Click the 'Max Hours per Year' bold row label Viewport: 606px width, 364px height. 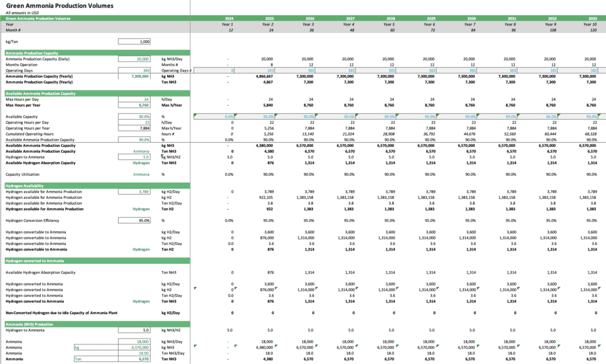[23, 105]
